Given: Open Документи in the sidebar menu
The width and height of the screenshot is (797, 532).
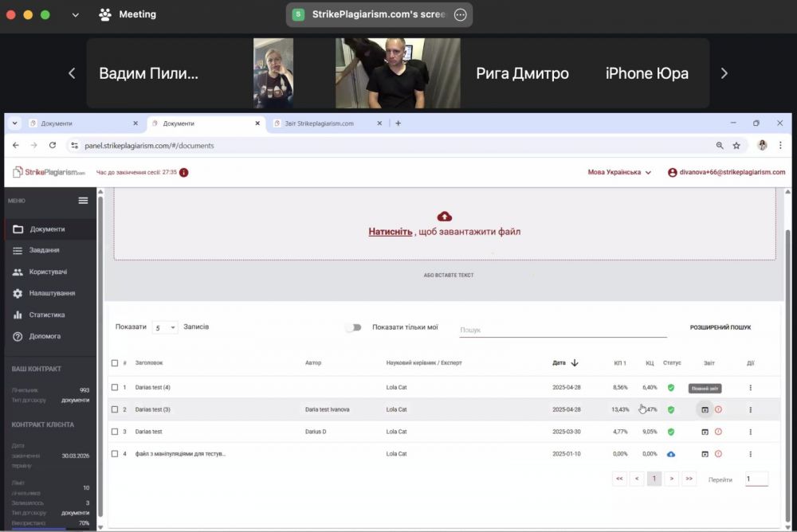Looking at the screenshot, I should (49, 229).
